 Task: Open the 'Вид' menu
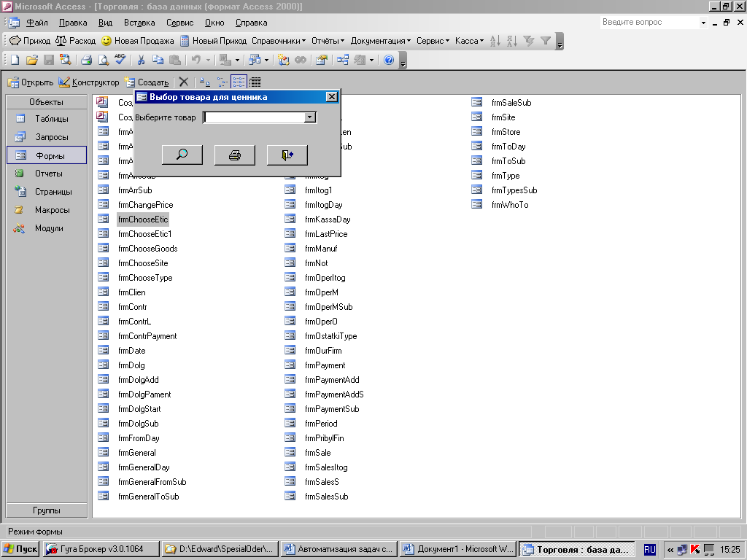point(105,23)
